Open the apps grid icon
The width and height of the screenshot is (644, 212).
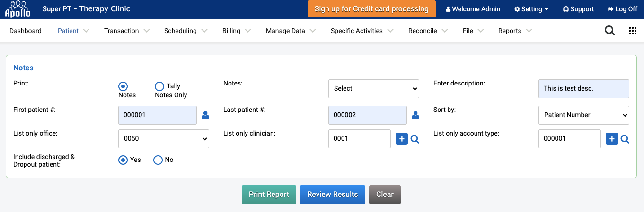click(632, 31)
